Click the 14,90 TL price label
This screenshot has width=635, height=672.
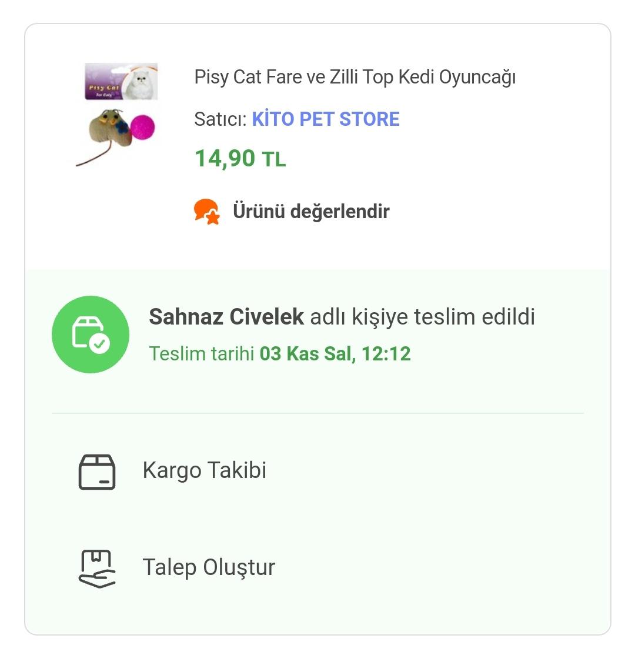pos(240,159)
